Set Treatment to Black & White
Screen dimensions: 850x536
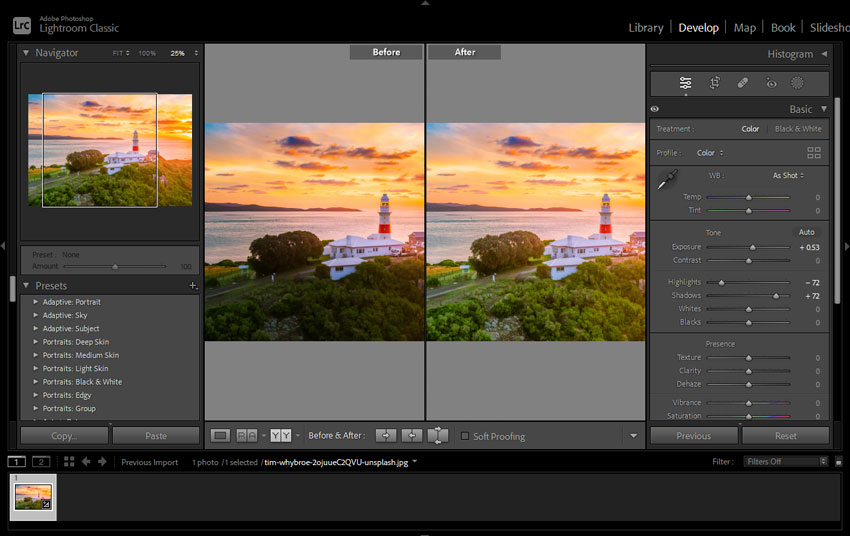(x=798, y=129)
